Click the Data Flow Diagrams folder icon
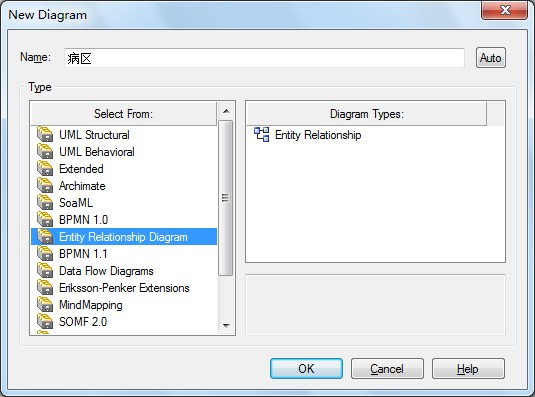This screenshot has height=397, width=535. point(45,271)
